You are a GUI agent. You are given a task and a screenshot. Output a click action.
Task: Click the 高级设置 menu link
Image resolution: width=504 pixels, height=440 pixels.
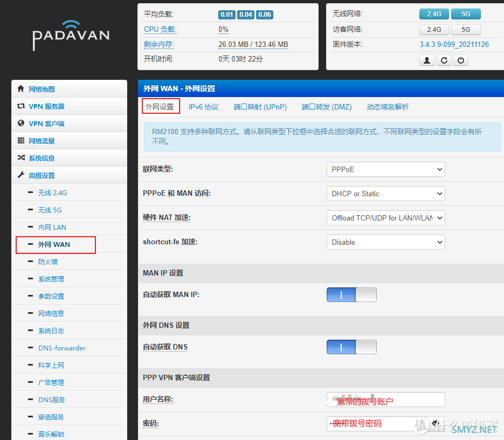tap(42, 176)
